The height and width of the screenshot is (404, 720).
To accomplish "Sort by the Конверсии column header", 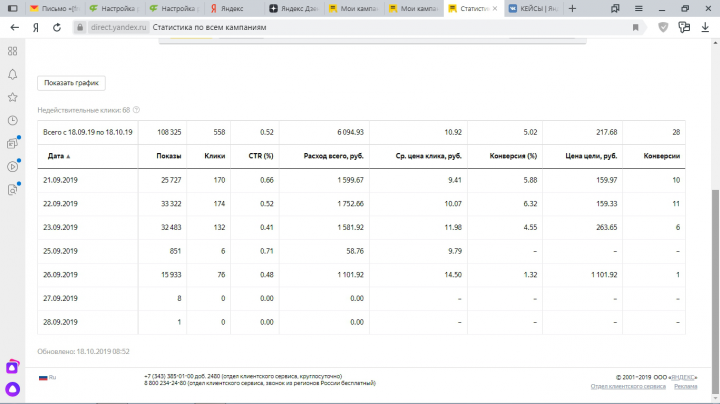I will [x=662, y=156].
